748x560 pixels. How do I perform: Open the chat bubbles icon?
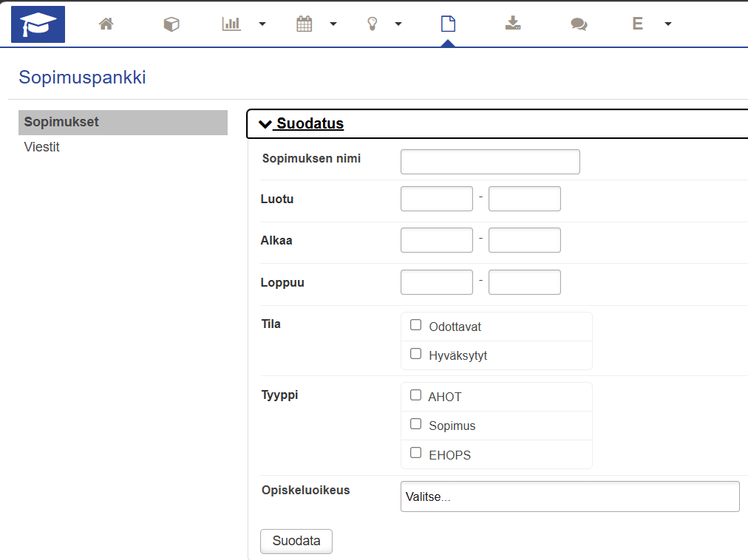coord(579,24)
